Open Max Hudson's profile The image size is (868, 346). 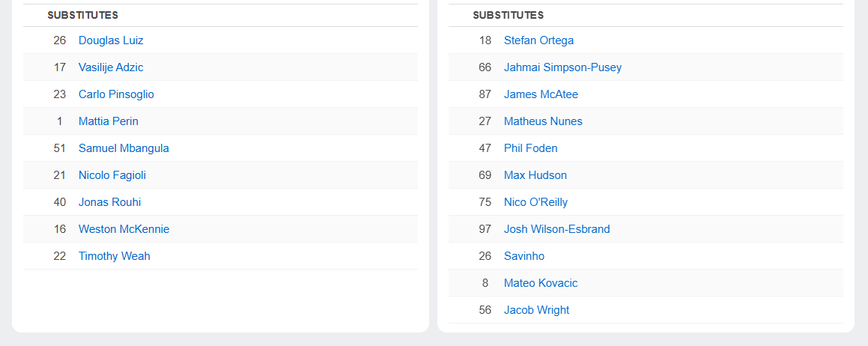click(x=535, y=175)
